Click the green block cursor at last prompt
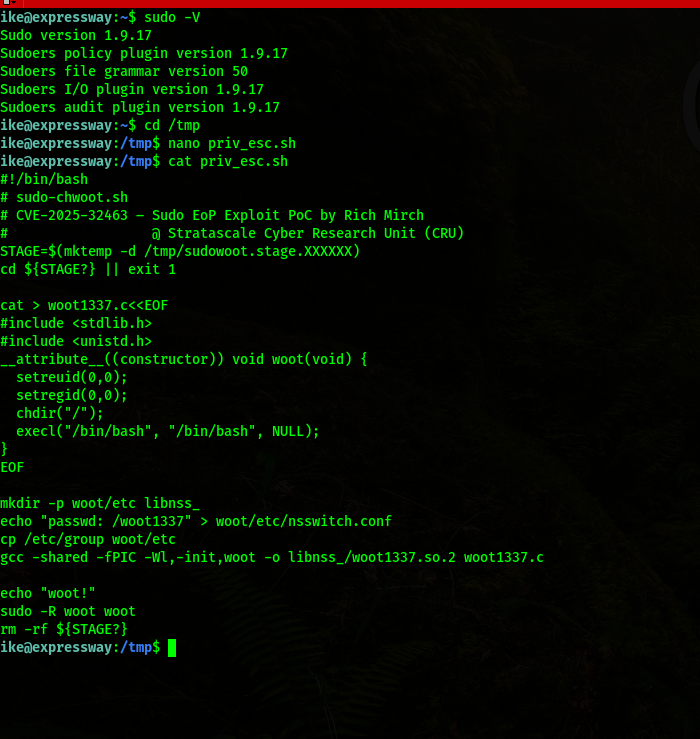 pos(172,648)
